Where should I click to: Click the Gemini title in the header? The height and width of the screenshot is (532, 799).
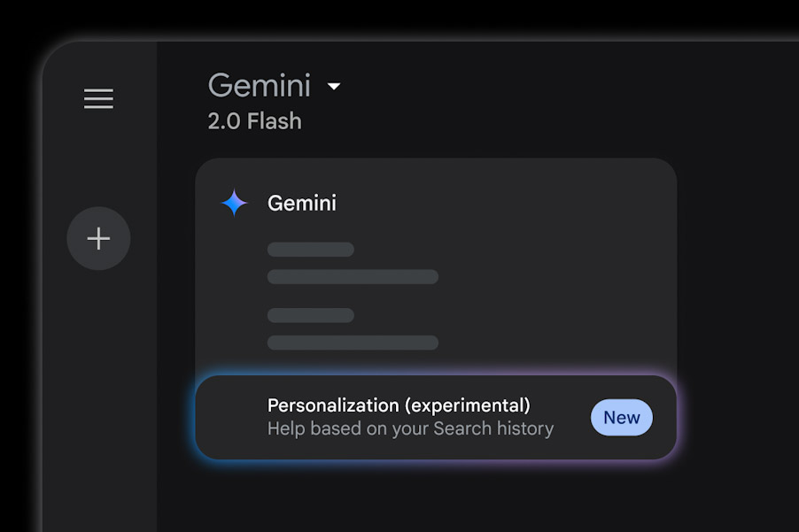(260, 86)
